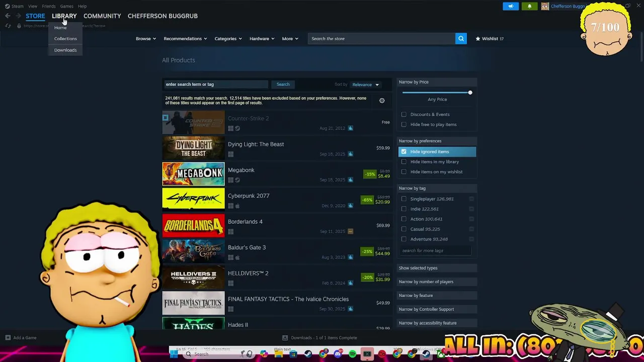Check Hide items on my wishlist
The height and width of the screenshot is (362, 644).
click(404, 172)
